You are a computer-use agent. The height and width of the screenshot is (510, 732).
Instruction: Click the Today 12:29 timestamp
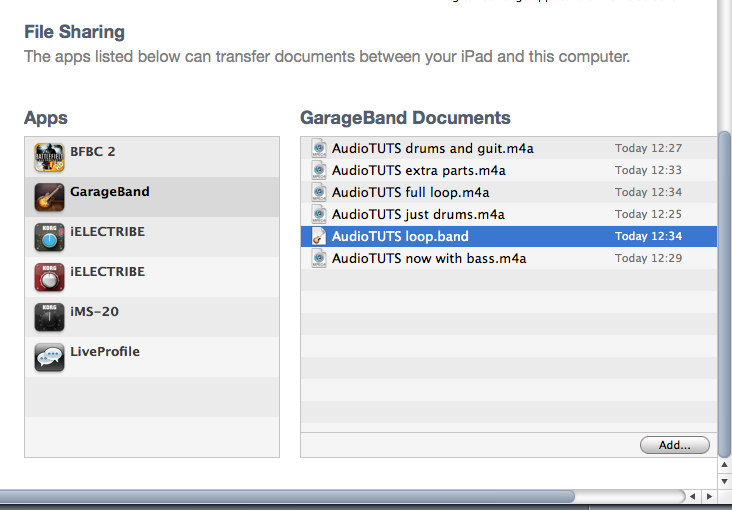pos(648,258)
